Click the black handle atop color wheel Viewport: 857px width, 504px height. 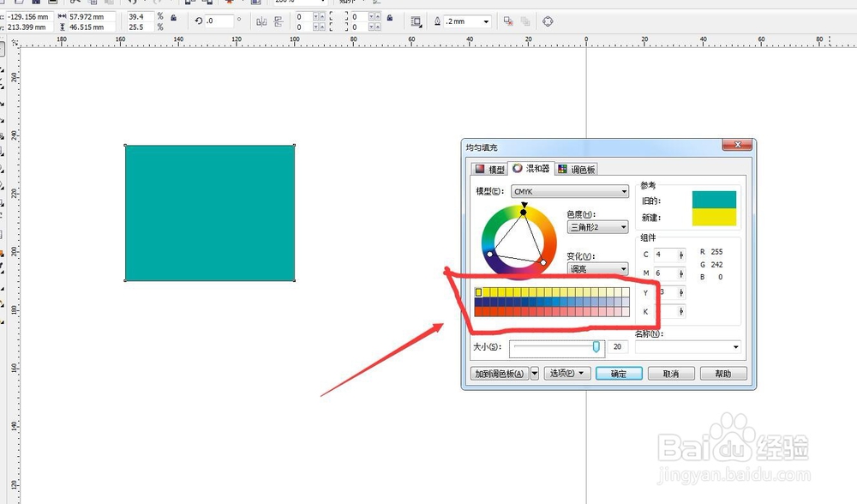point(524,212)
